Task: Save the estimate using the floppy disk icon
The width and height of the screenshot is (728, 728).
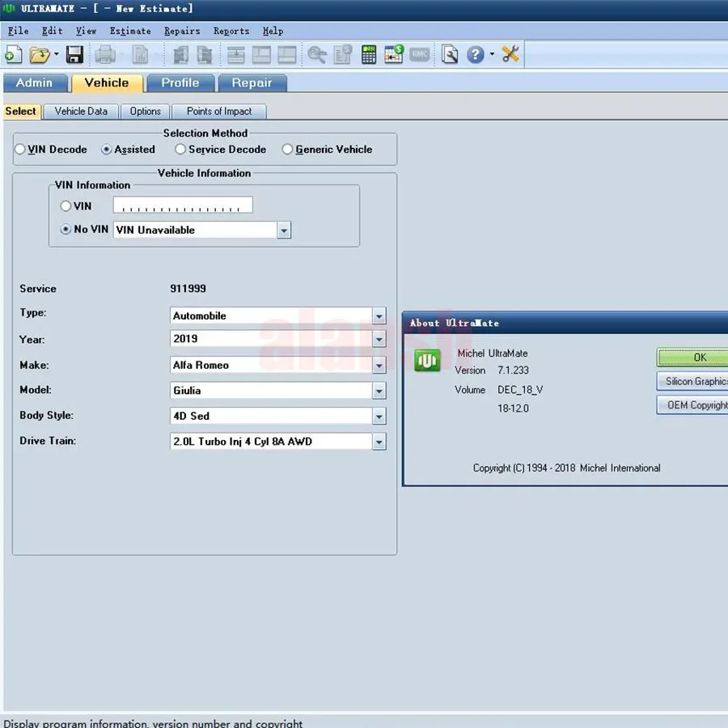Action: (x=74, y=54)
